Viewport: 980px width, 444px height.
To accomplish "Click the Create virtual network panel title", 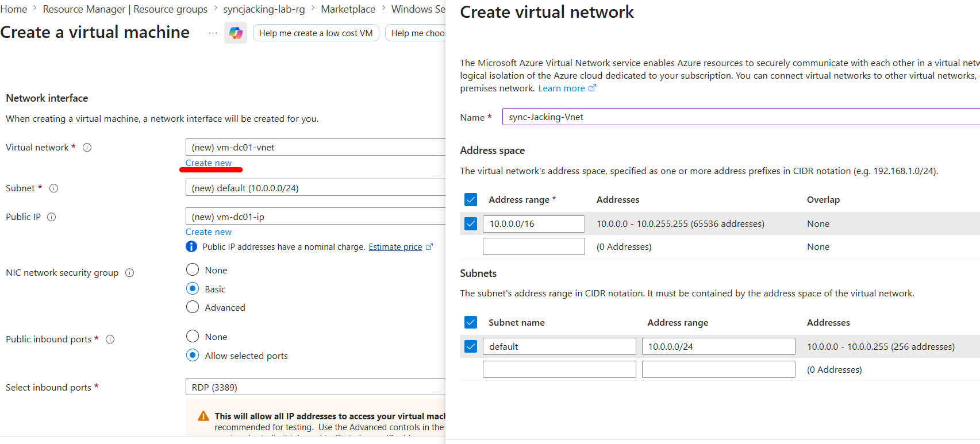I will (547, 12).
